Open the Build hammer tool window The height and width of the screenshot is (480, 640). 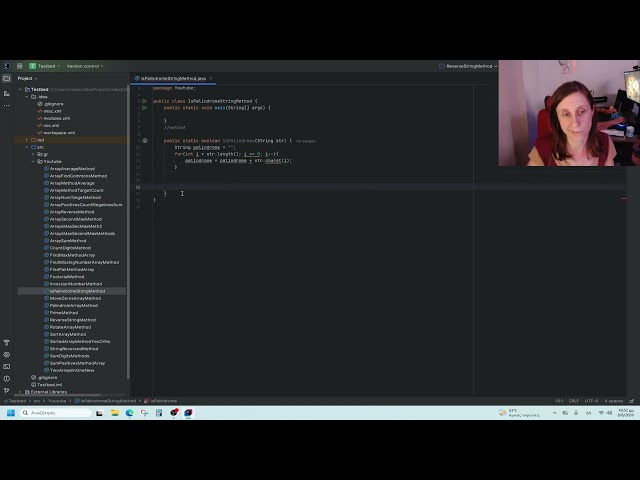pos(7,342)
